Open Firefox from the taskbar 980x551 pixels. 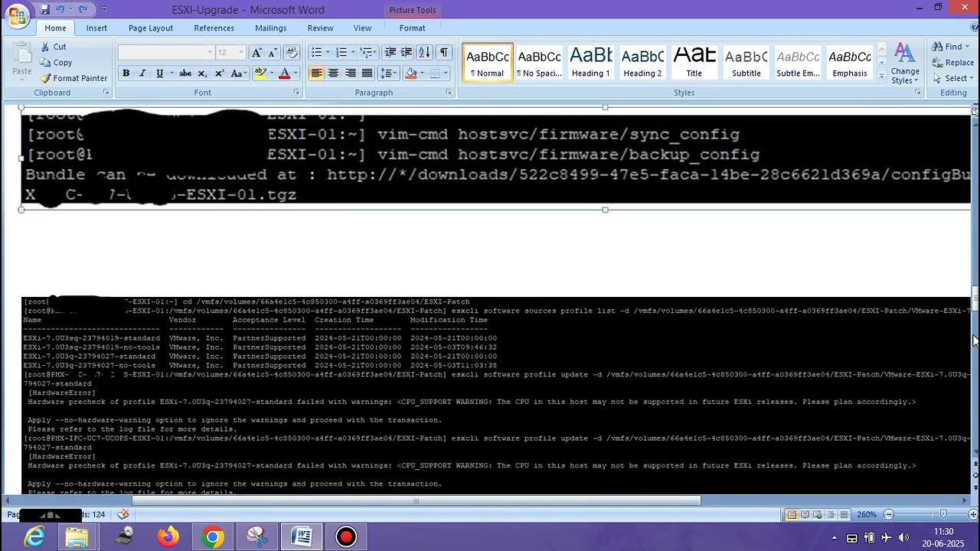(168, 536)
